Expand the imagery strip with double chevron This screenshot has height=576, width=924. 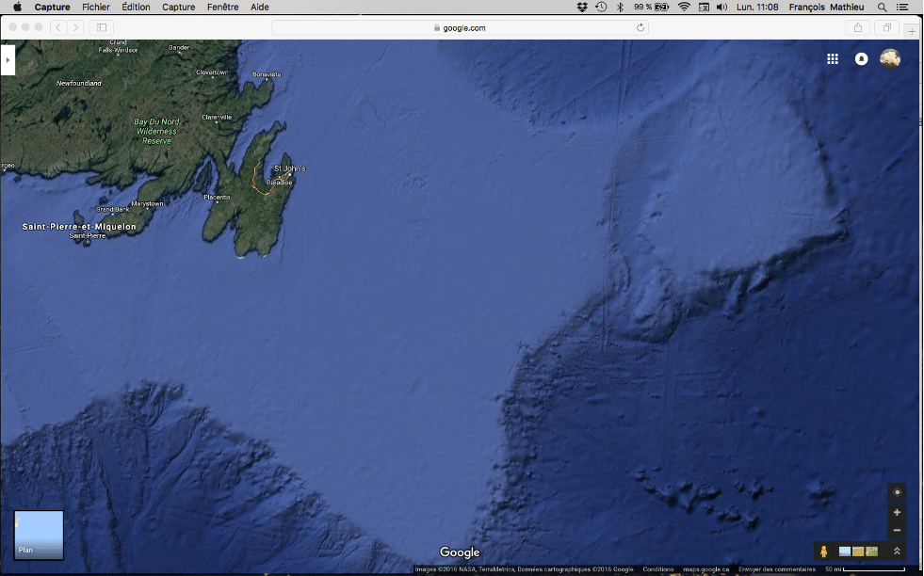click(x=897, y=552)
